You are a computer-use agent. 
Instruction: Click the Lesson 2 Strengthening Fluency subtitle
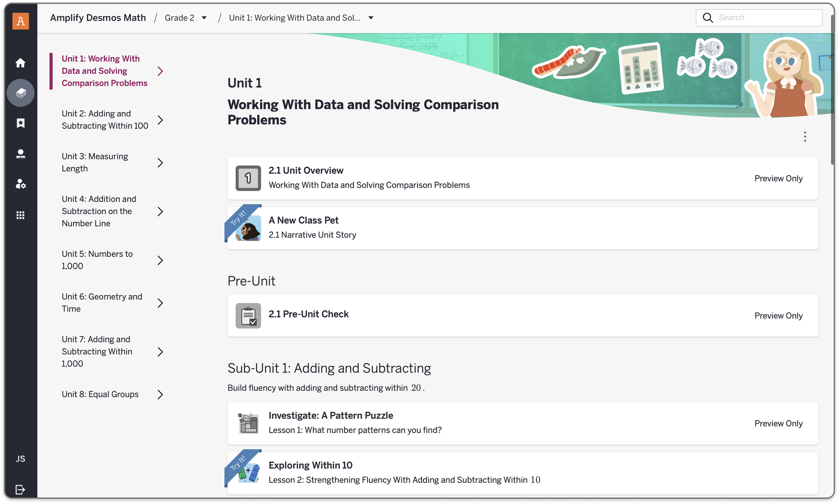pyautogui.click(x=404, y=480)
